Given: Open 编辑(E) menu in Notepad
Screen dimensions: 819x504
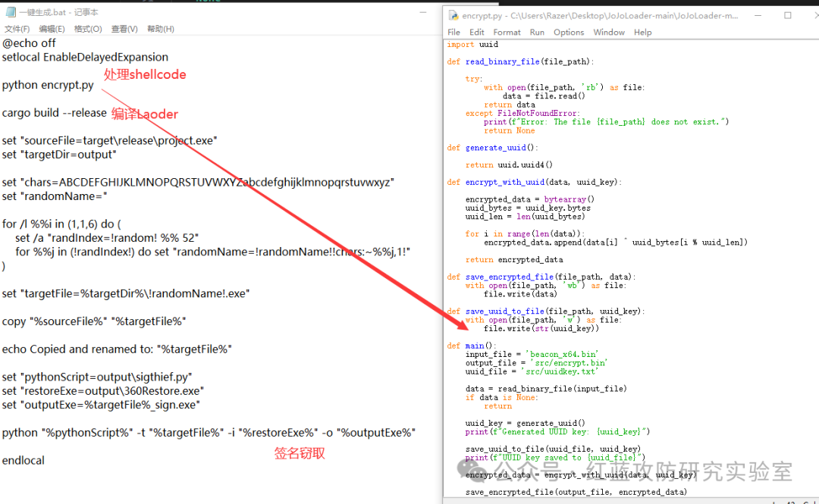Looking at the screenshot, I should 52,29.
